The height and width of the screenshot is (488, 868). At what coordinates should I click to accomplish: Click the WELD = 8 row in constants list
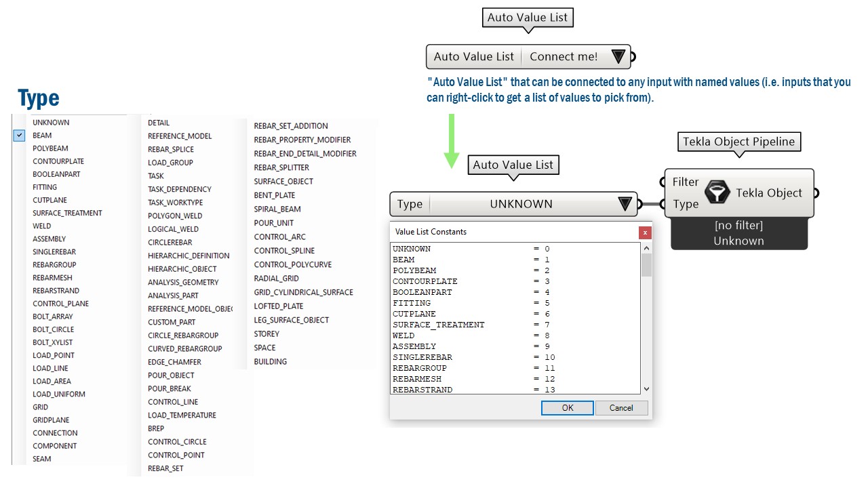click(x=516, y=335)
